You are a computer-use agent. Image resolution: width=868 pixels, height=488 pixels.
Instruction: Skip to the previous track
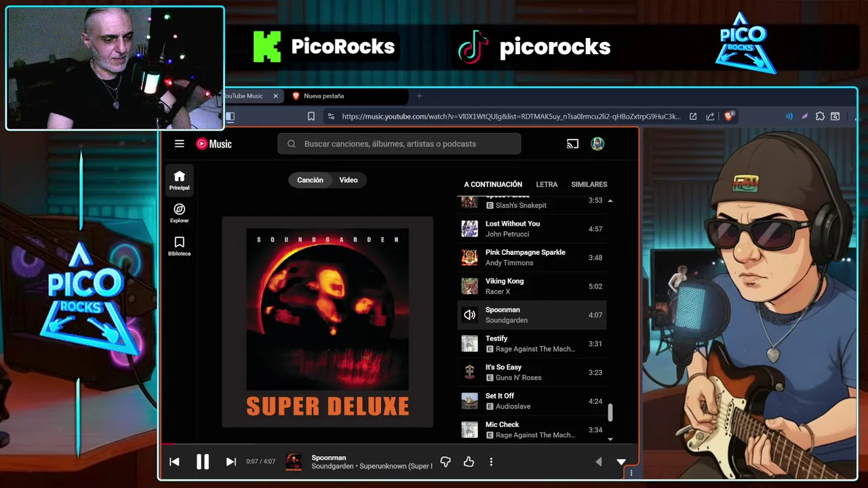pyautogui.click(x=174, y=462)
